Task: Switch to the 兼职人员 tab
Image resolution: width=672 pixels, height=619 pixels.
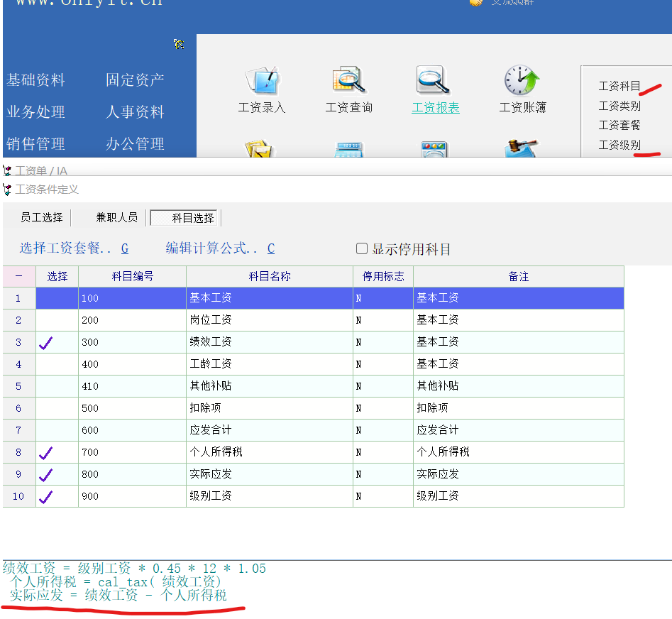Action: (117, 217)
